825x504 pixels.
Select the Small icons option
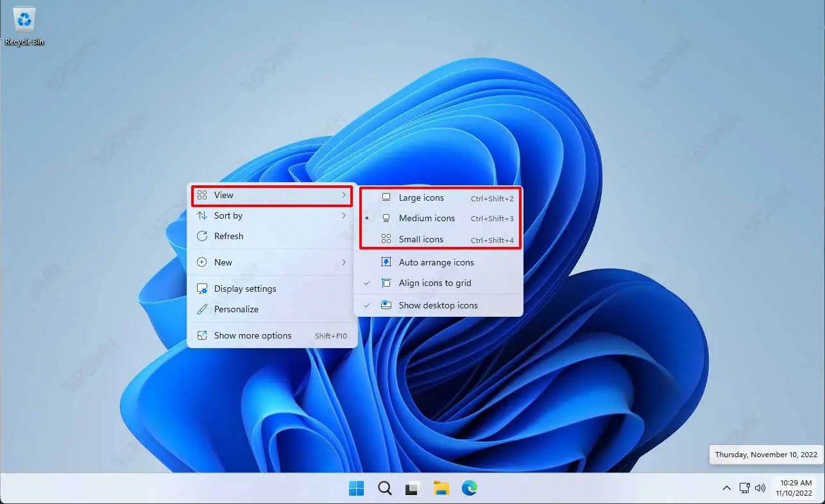pyautogui.click(x=421, y=240)
